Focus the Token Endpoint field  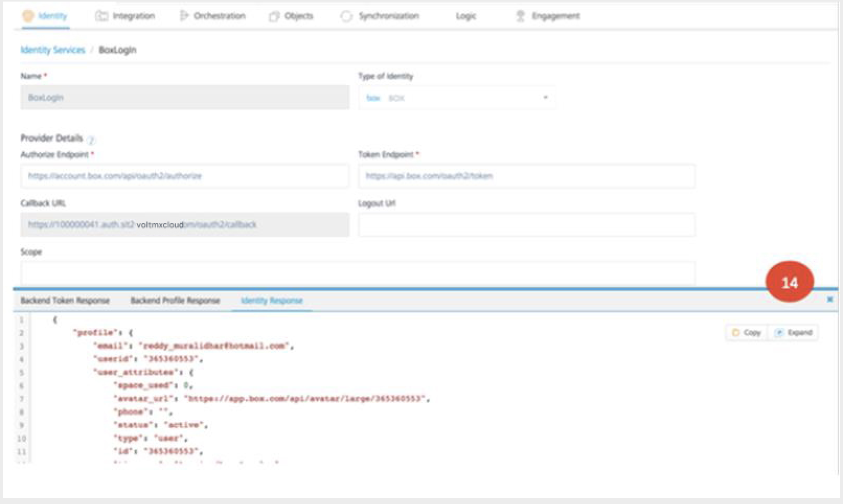(x=527, y=176)
